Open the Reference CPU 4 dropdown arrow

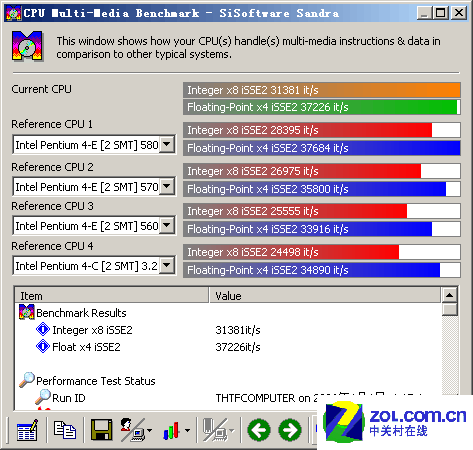point(167,265)
